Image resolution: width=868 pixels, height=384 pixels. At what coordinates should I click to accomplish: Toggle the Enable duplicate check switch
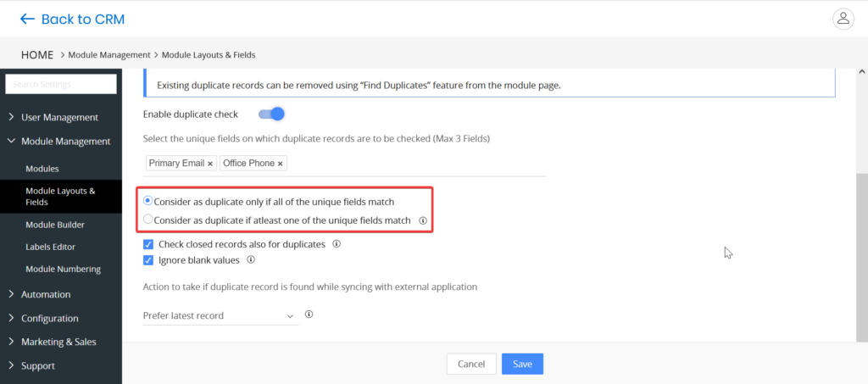270,114
